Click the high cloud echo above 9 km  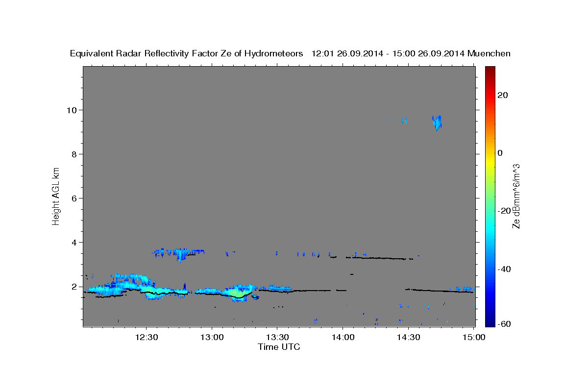437,122
